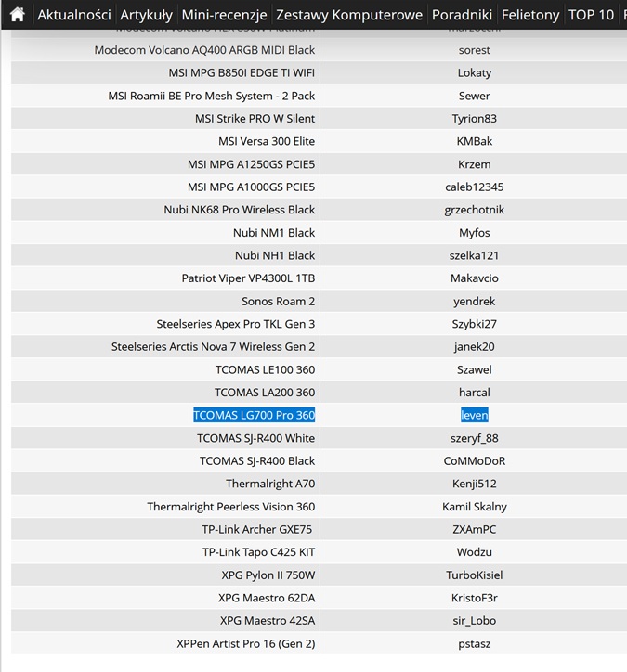The width and height of the screenshot is (627, 672).
Task: Click username Myfos
Action: [475, 233]
